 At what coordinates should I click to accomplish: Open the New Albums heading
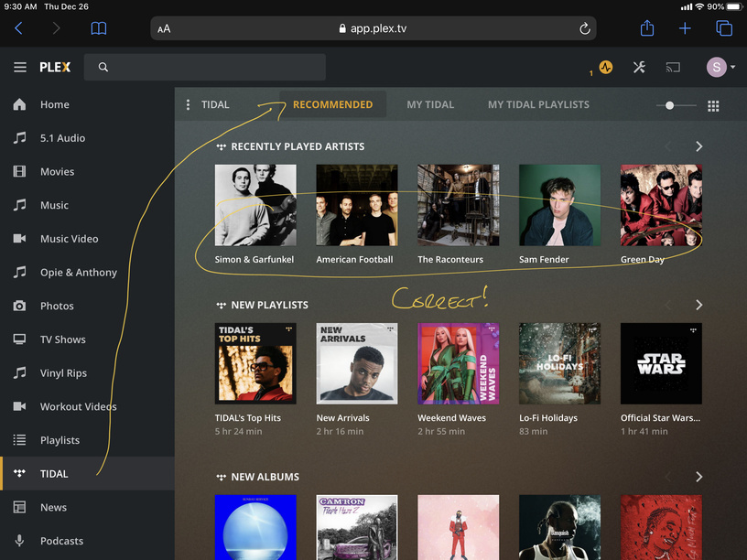[x=265, y=477]
